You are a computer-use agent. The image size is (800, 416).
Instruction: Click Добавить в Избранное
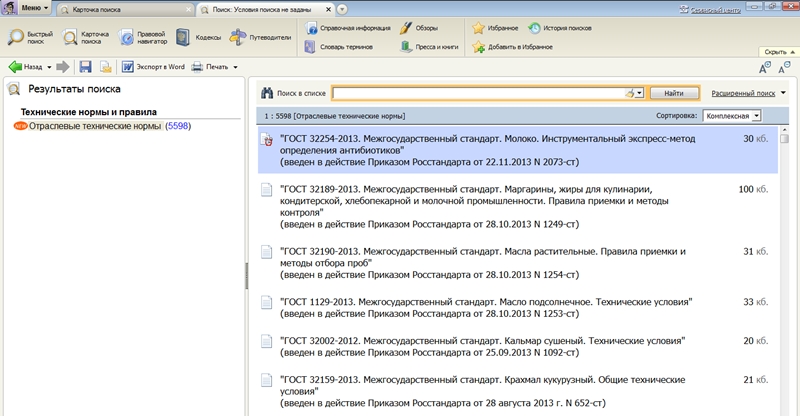[x=479, y=46]
